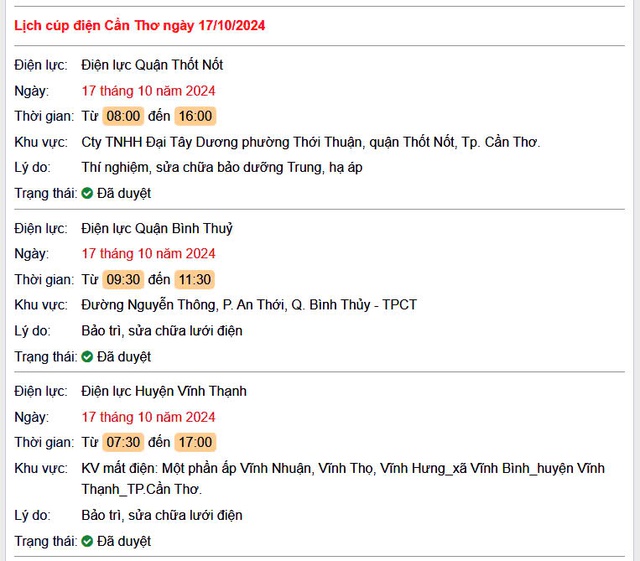The image size is (640, 561).
Task: Click the green approved checkmark for Thốt Nốt
Action: pyautogui.click(x=87, y=193)
